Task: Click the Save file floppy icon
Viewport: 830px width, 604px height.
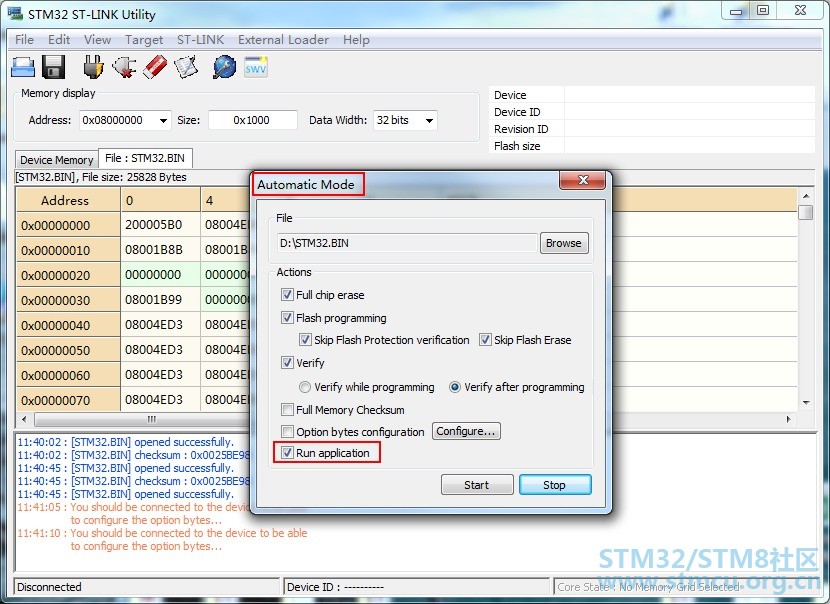Action: point(53,67)
